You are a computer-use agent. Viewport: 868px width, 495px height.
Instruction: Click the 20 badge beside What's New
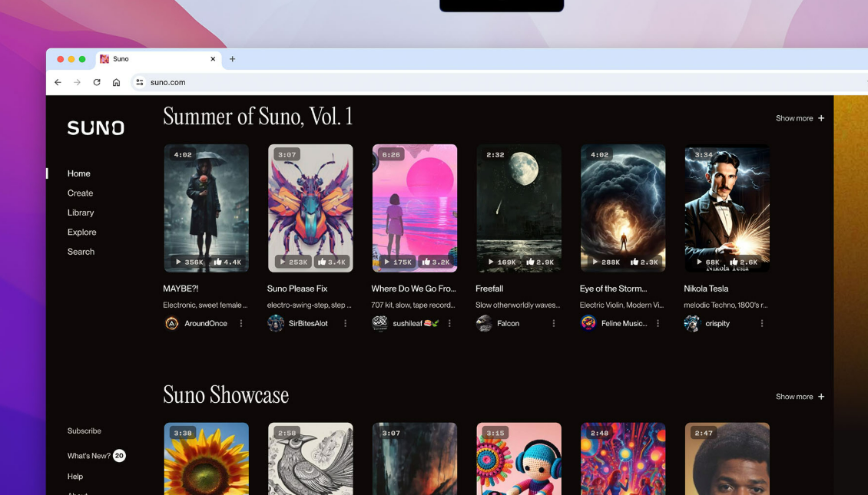click(119, 456)
